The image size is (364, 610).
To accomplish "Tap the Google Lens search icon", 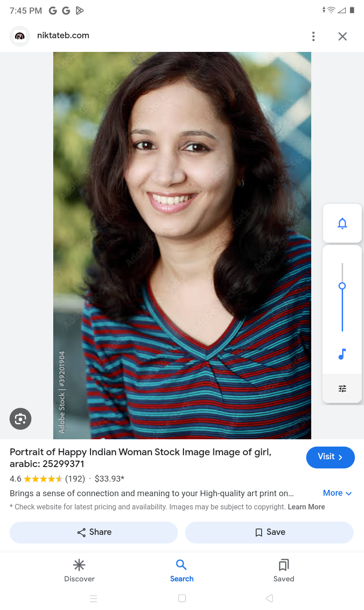I will pyautogui.click(x=20, y=419).
